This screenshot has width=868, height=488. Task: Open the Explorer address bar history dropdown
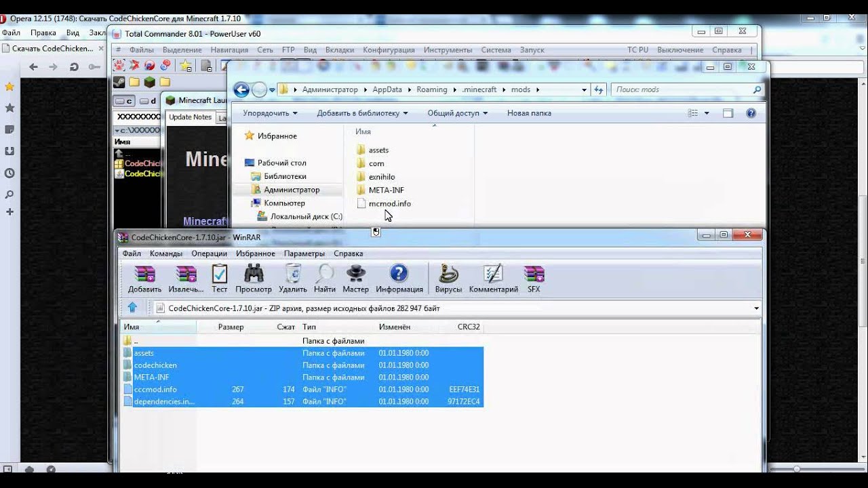[584, 89]
